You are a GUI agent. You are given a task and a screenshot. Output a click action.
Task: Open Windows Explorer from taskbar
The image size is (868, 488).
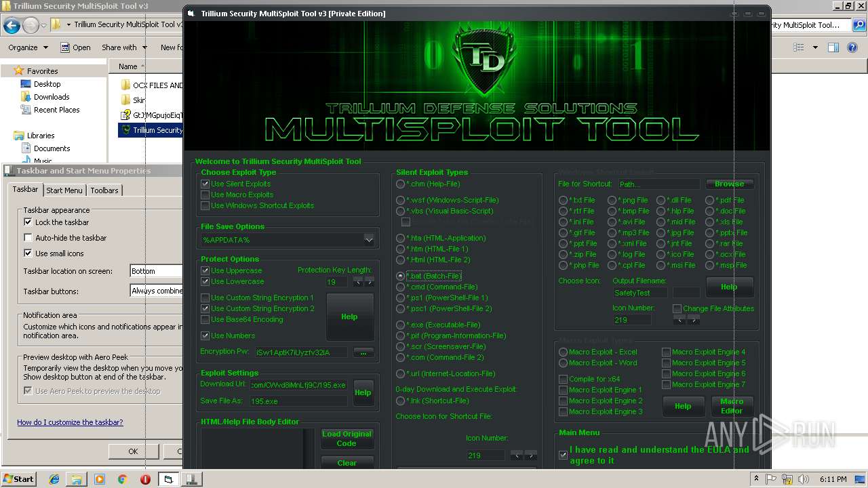click(77, 479)
